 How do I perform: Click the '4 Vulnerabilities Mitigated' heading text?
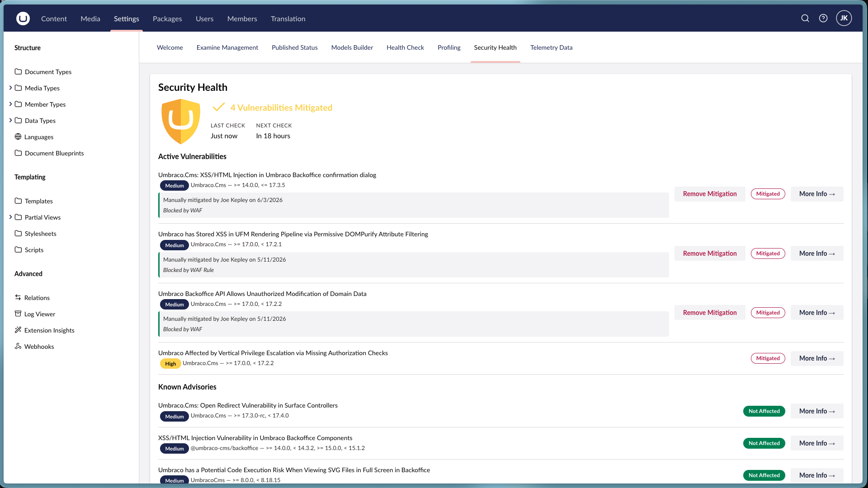[x=281, y=108]
